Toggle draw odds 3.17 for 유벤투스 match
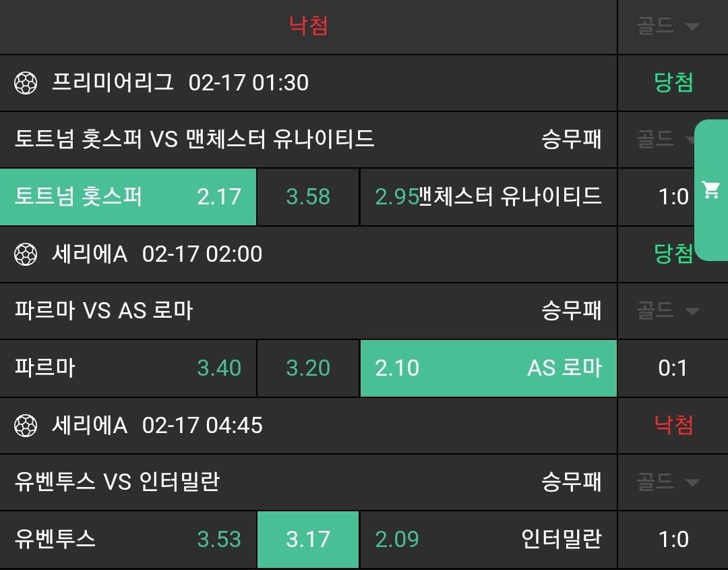This screenshot has width=728, height=570. click(308, 540)
